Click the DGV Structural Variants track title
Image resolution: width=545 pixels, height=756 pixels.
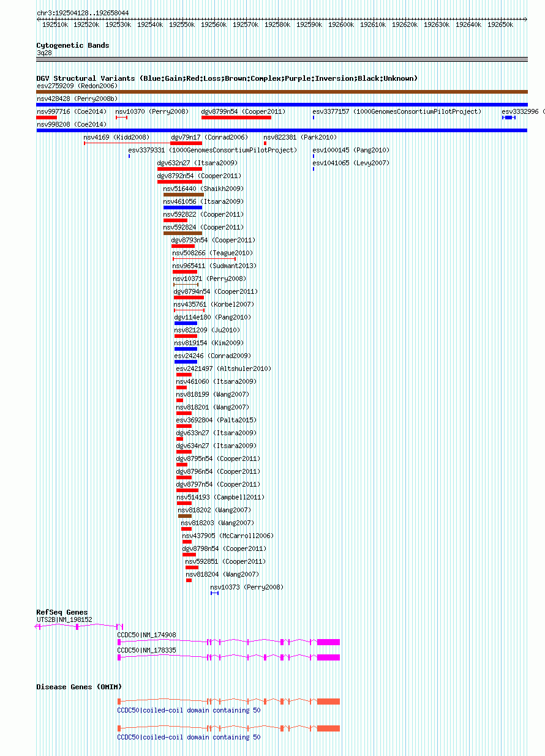(227, 78)
